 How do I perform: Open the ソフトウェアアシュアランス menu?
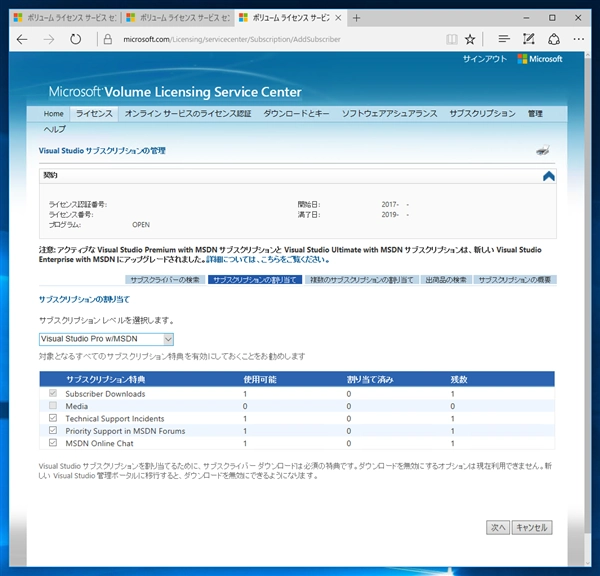pyautogui.click(x=389, y=114)
